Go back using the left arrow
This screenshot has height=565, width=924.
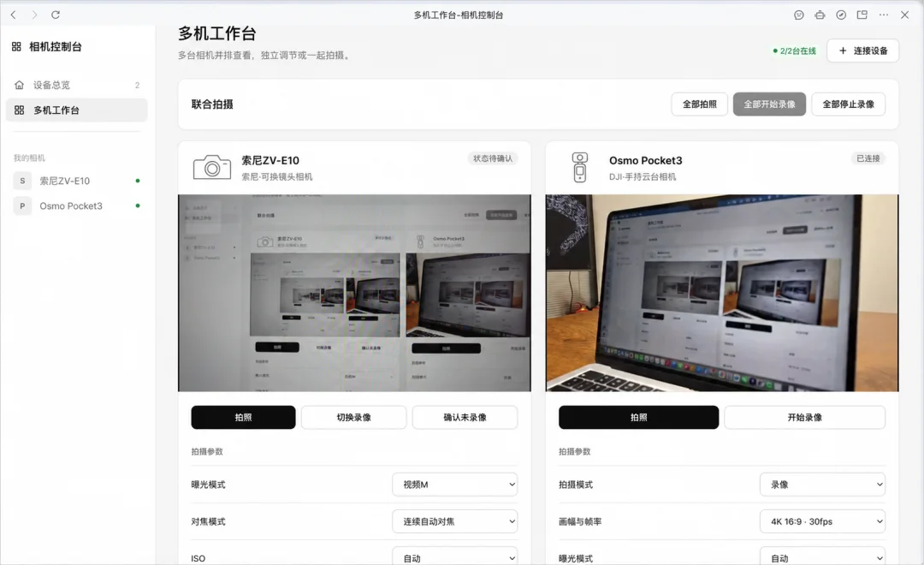pos(13,15)
